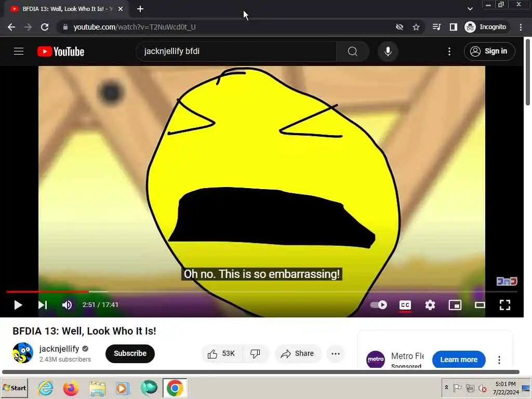Close the BFDIA 13 tab

pos(121,9)
